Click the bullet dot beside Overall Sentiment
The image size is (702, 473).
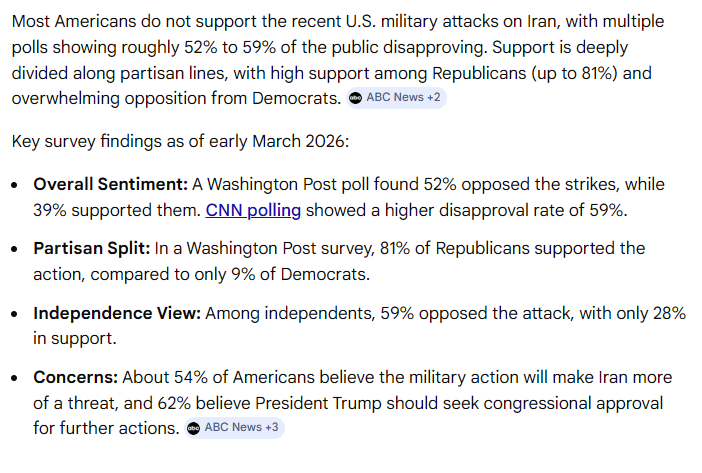point(17,186)
